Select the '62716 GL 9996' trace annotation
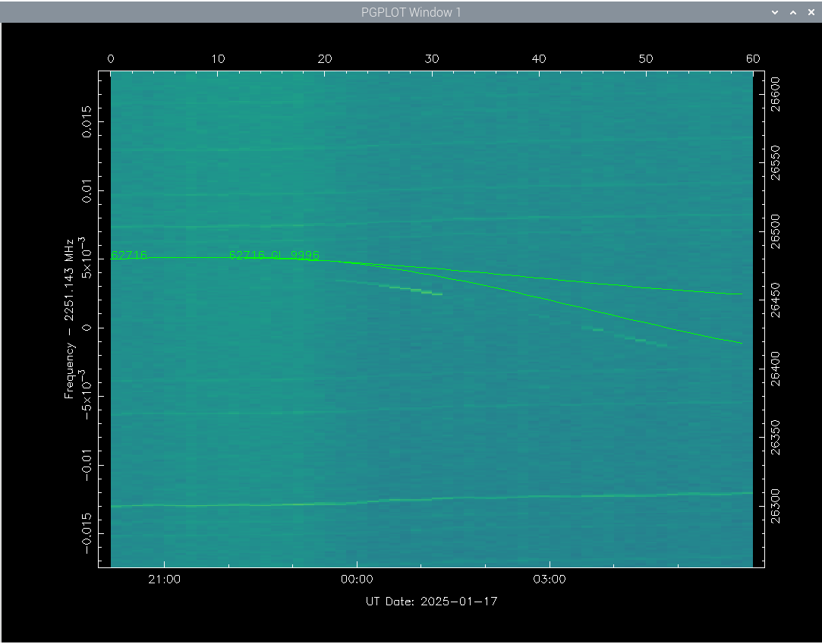The height and width of the screenshot is (644, 822). pos(274,255)
